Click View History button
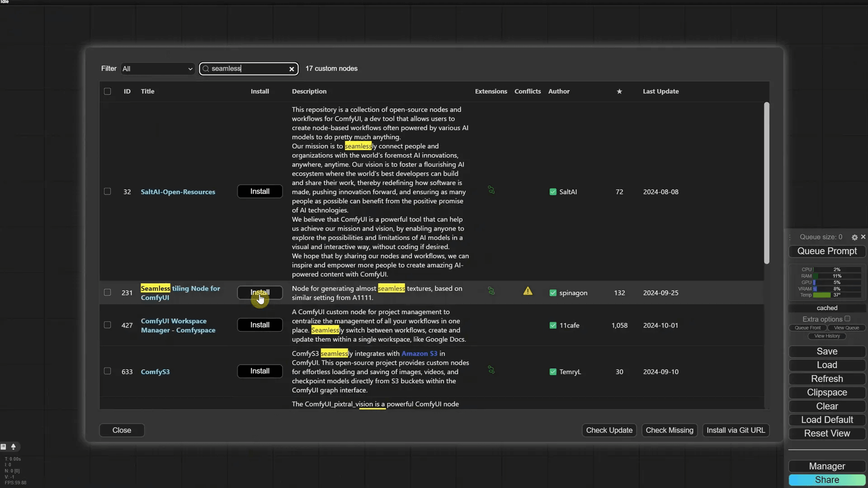Image resolution: width=868 pixels, height=488 pixels. tap(827, 336)
